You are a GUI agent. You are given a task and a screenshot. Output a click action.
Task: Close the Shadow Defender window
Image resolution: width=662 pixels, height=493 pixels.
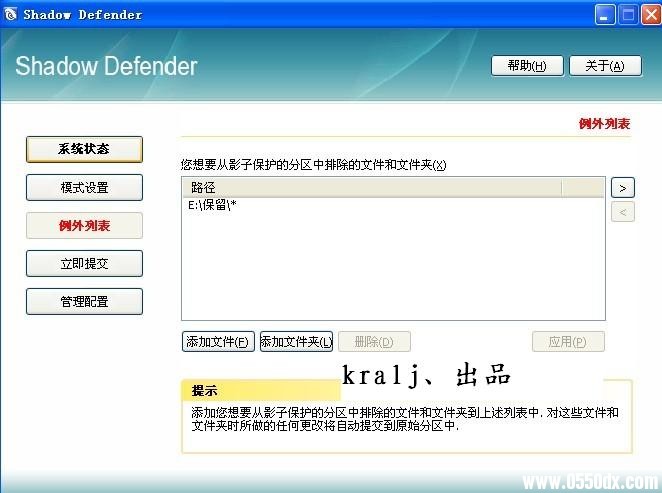coord(651,15)
